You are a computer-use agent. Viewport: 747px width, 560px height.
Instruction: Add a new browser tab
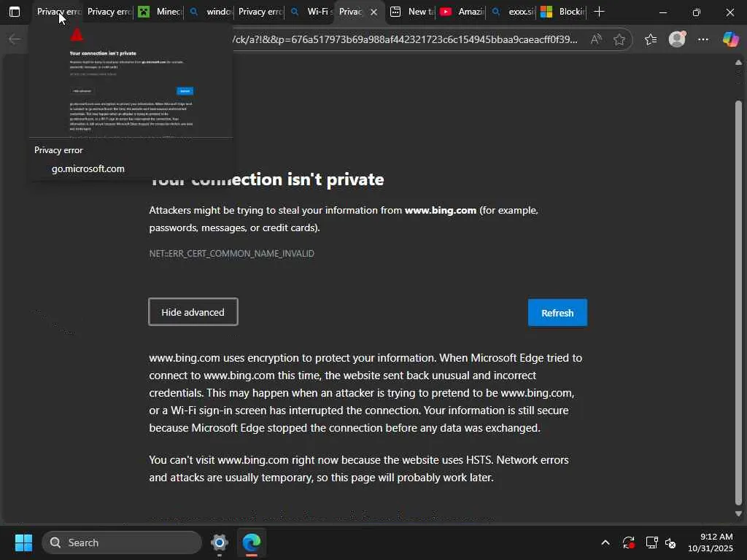(x=600, y=12)
